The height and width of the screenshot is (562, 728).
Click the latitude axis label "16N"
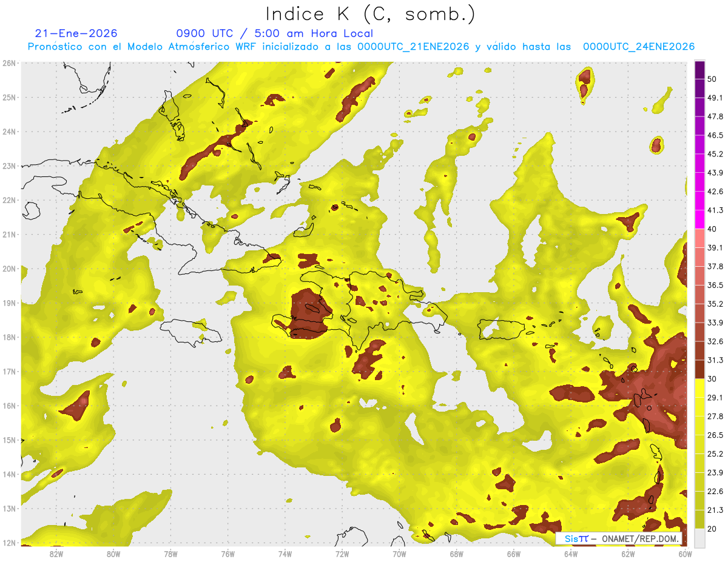point(9,406)
